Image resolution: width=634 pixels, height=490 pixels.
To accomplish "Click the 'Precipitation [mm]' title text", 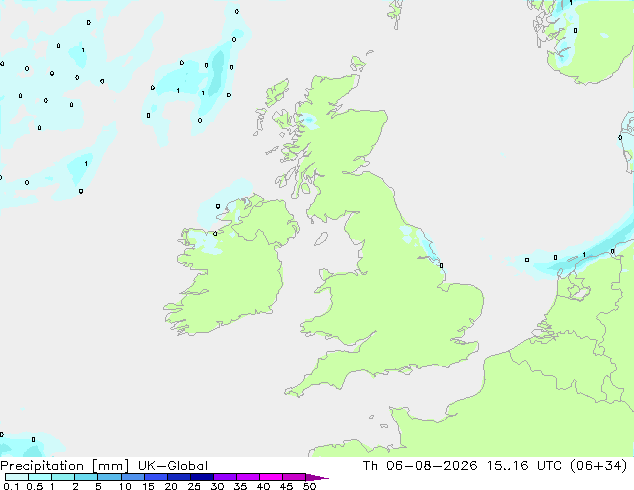I will coord(64,466).
